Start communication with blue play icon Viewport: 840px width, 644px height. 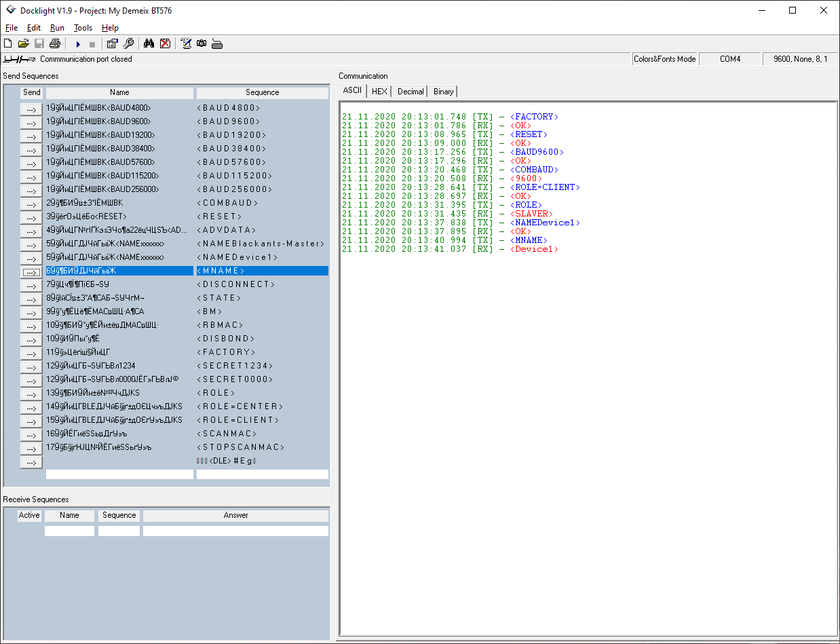tap(78, 44)
